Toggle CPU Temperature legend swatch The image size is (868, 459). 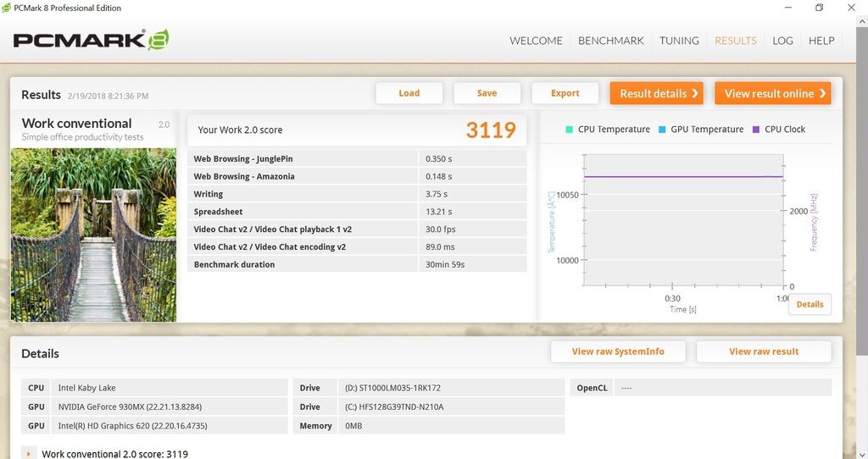coord(569,130)
